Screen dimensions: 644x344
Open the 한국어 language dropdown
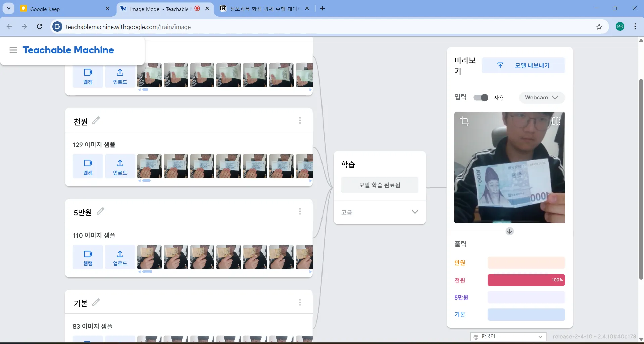508,337
